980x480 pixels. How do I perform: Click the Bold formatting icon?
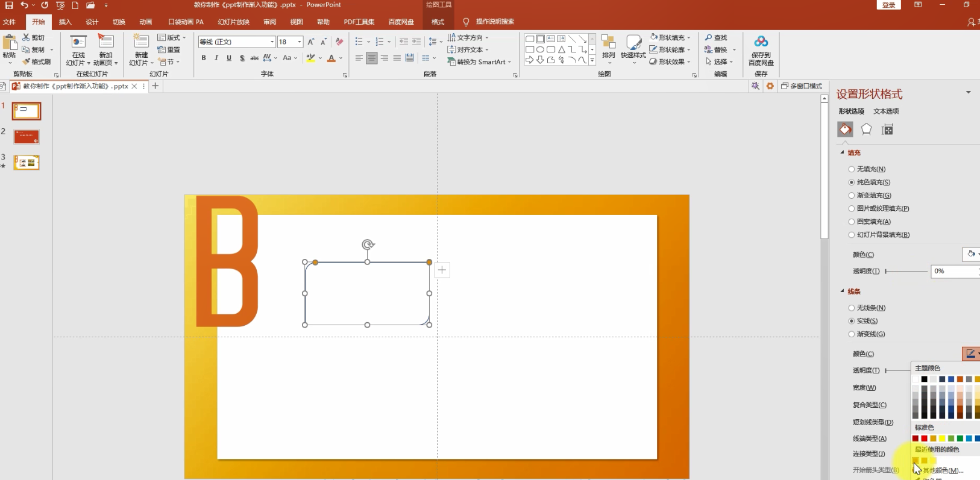click(204, 58)
